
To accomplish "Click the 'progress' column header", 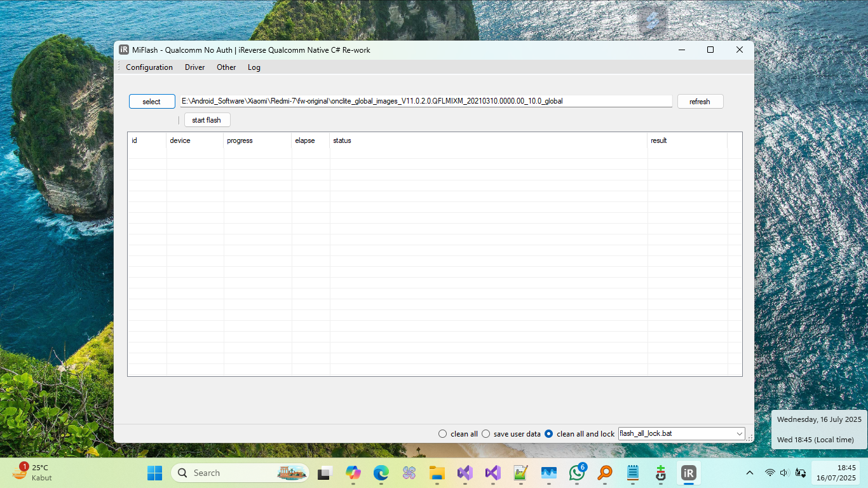I will click(258, 140).
